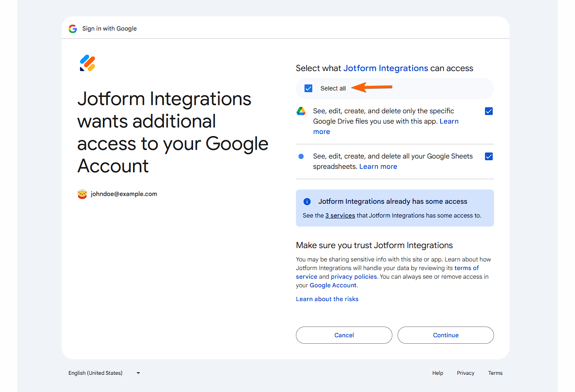The width and height of the screenshot is (575, 392).
Task: Click the Jotform Integrations logo
Action: click(x=87, y=63)
